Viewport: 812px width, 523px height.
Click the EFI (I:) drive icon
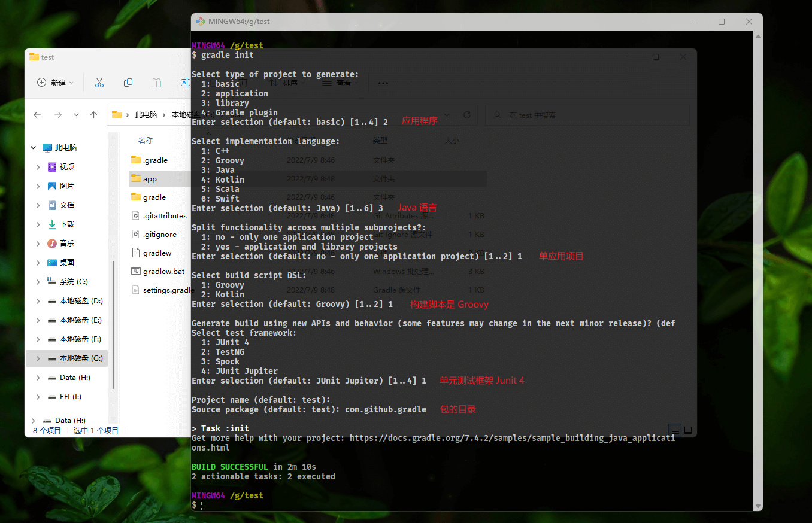[52, 397]
